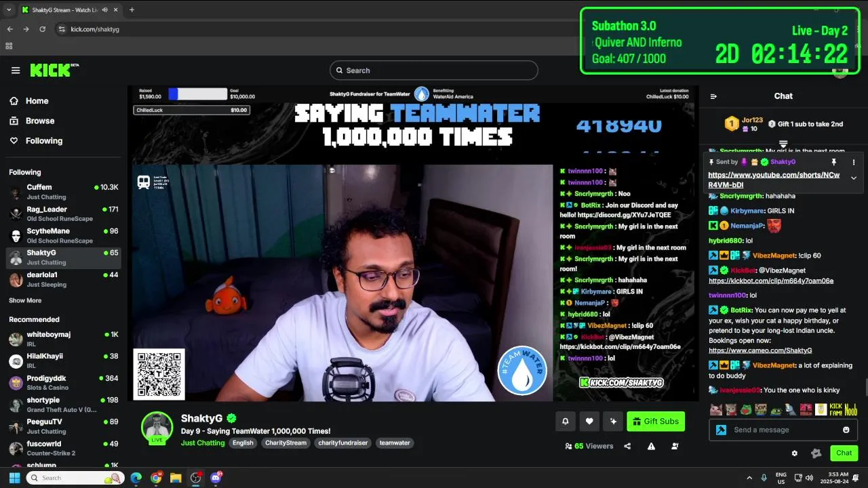Click the Just Chatting category link
Screen dimensions: 868x488
[203, 443]
